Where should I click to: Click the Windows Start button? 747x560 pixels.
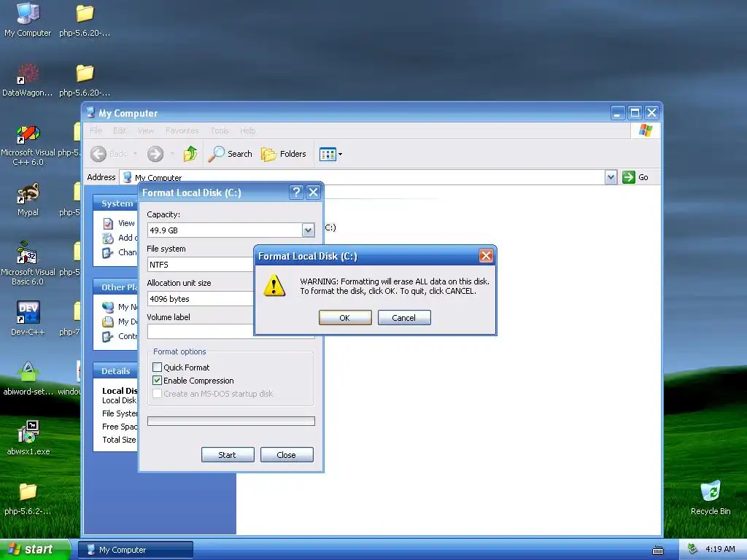35,550
